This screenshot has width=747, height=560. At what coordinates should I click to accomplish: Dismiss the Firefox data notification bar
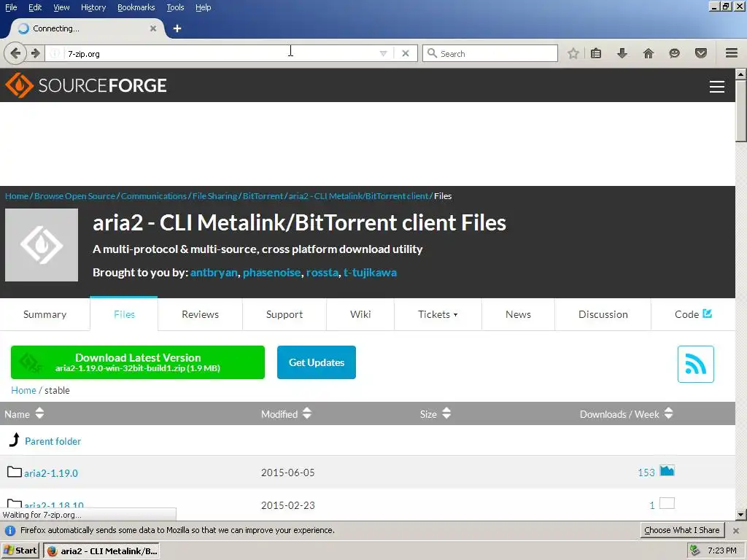(736, 530)
